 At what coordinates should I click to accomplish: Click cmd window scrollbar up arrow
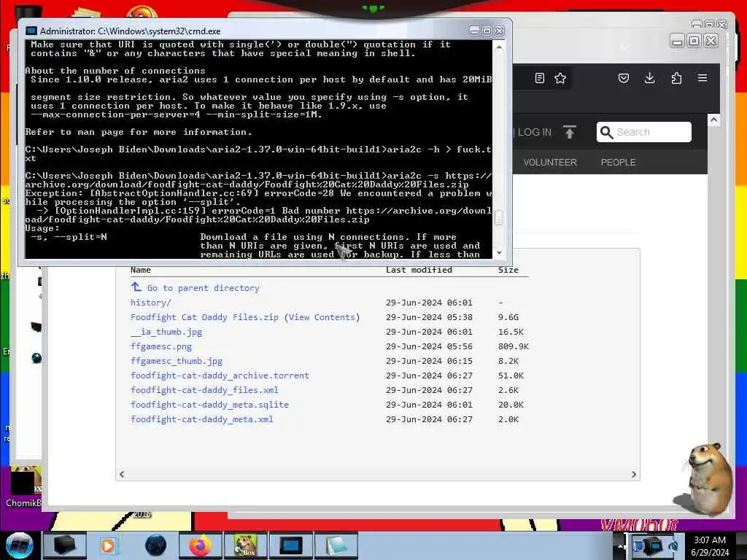tap(499, 47)
